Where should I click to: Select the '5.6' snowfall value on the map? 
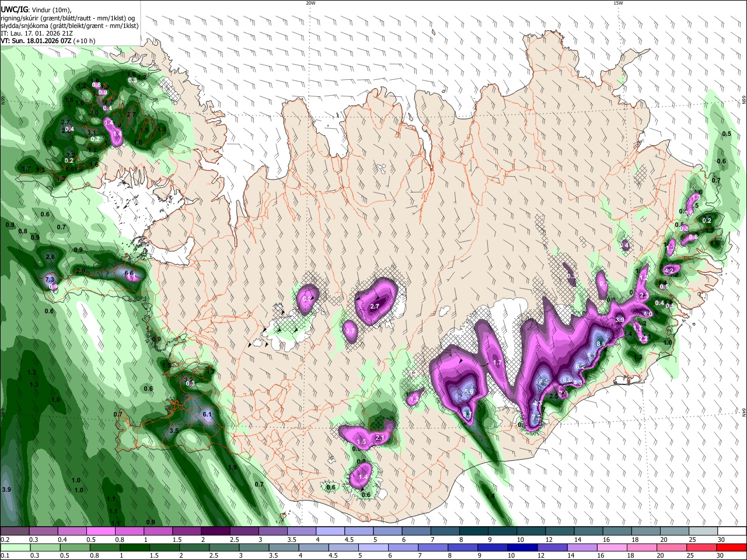pyautogui.click(x=468, y=393)
